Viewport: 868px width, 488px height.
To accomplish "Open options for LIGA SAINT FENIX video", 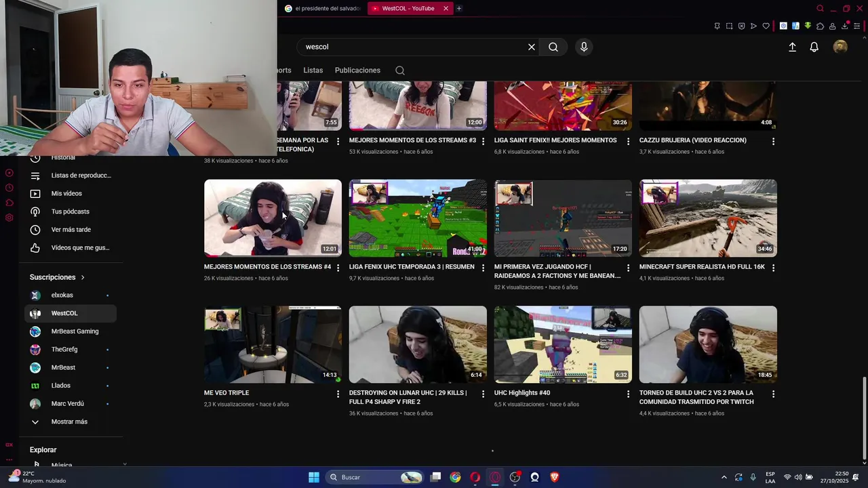I will click(x=628, y=141).
